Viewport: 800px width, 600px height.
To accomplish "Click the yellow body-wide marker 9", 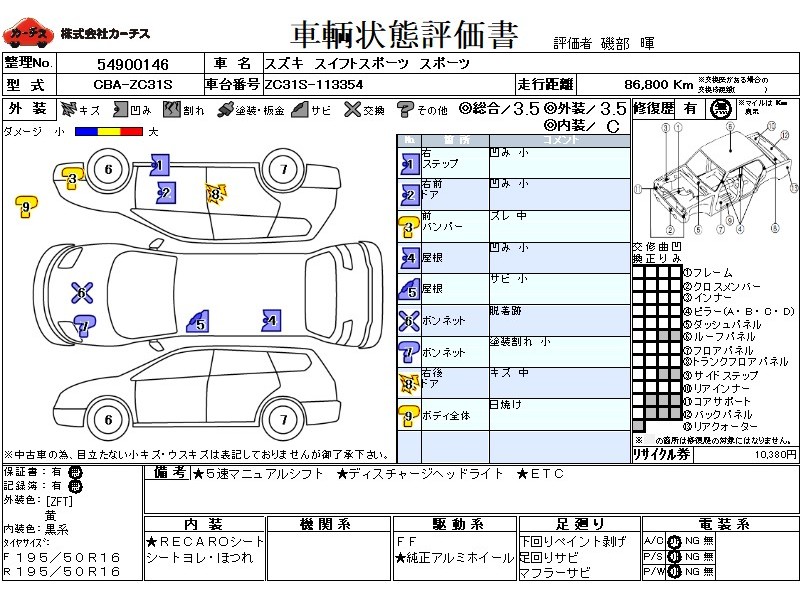I will pyautogui.click(x=27, y=206).
